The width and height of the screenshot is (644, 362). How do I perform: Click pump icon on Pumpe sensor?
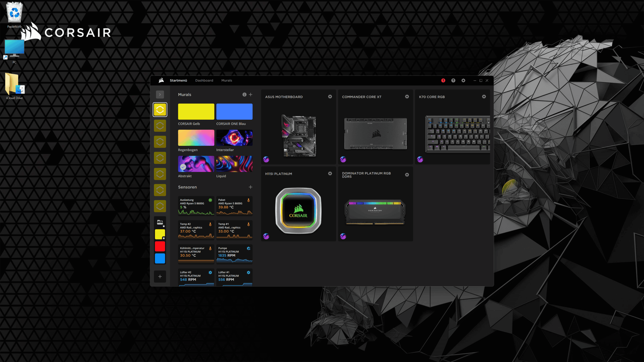point(249,248)
